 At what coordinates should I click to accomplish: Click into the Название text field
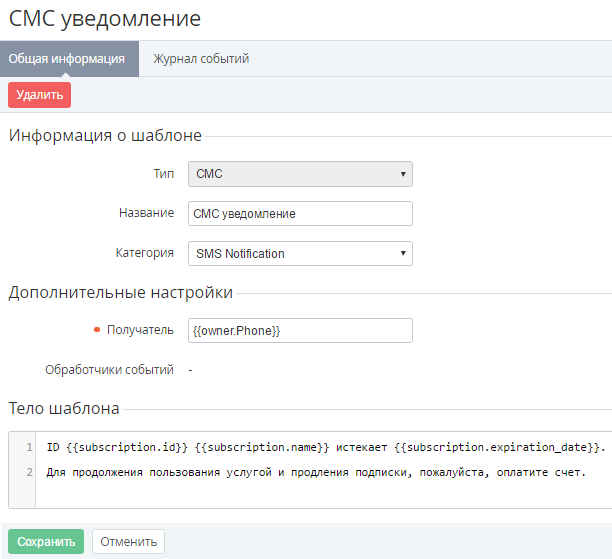coord(300,214)
